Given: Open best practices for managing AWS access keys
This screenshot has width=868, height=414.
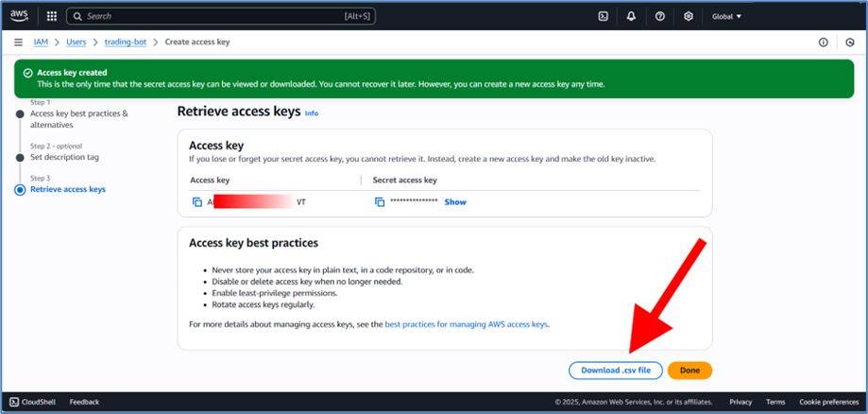Looking at the screenshot, I should point(467,324).
